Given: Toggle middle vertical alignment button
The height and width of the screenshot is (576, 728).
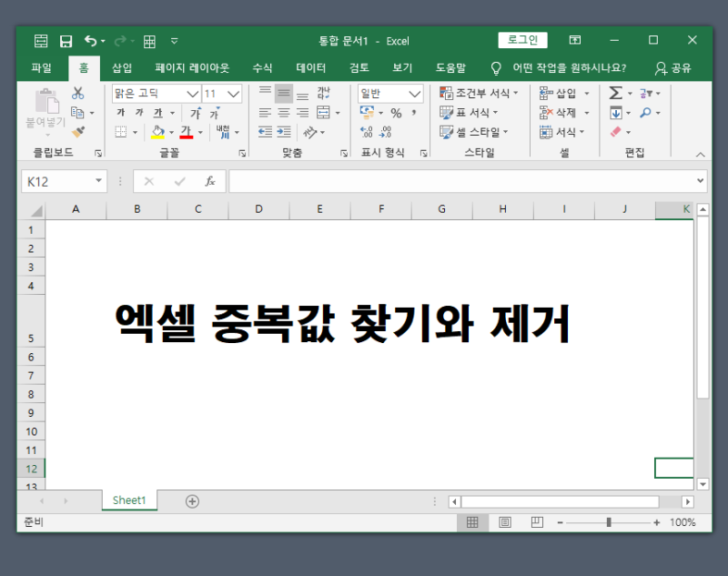Looking at the screenshot, I should pyautogui.click(x=284, y=93).
